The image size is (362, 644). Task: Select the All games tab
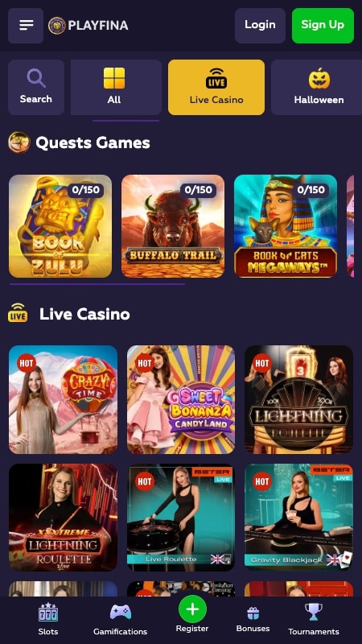click(x=116, y=87)
